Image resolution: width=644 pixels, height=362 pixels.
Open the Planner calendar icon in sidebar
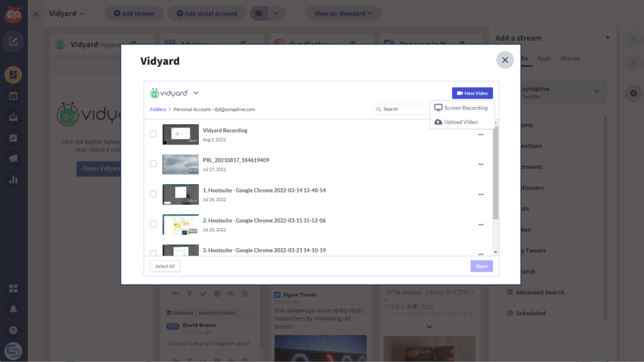(x=13, y=96)
